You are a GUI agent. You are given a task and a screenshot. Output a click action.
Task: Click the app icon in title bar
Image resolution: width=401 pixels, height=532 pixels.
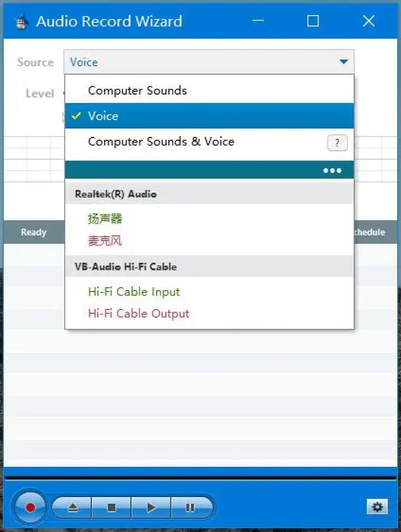(21, 22)
